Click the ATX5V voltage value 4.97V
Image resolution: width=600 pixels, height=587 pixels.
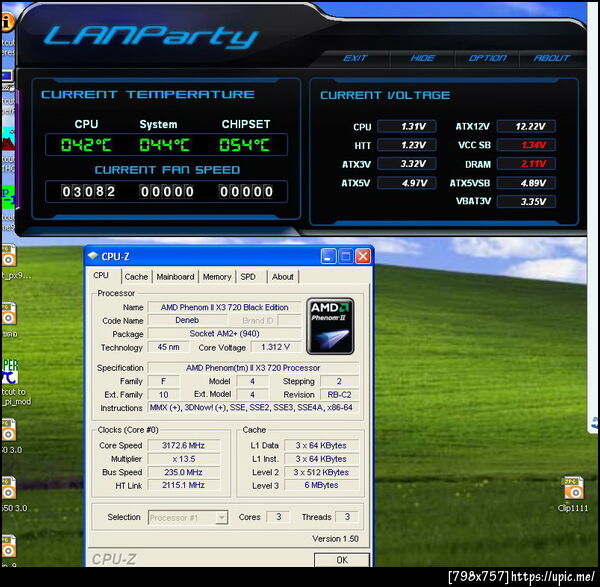[407, 183]
